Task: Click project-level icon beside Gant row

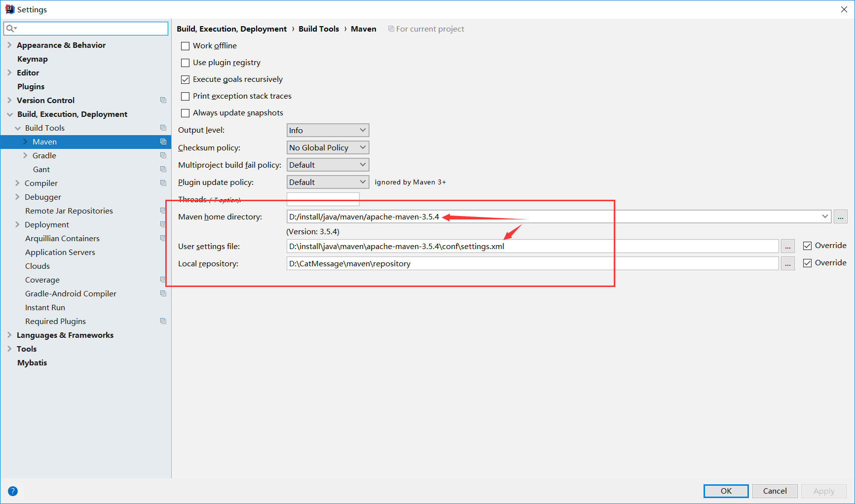Action: pos(163,169)
